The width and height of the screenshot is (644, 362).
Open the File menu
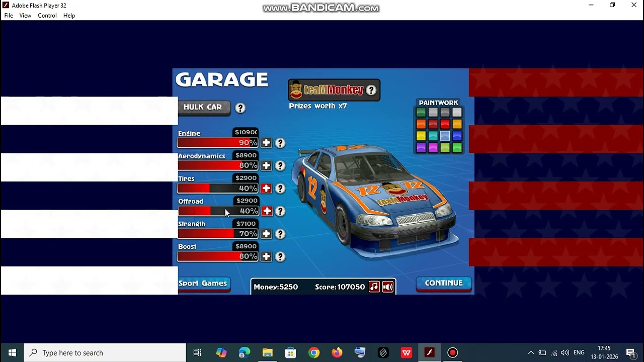point(9,16)
